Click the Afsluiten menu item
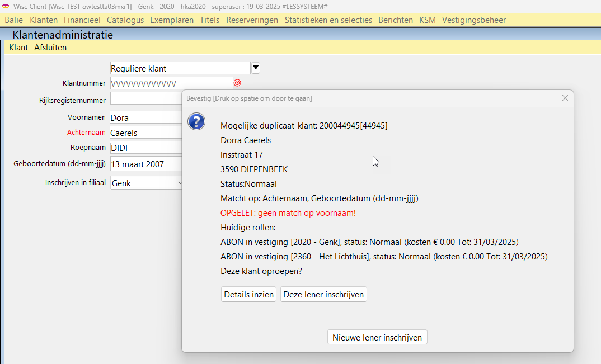The image size is (601, 364). (50, 48)
